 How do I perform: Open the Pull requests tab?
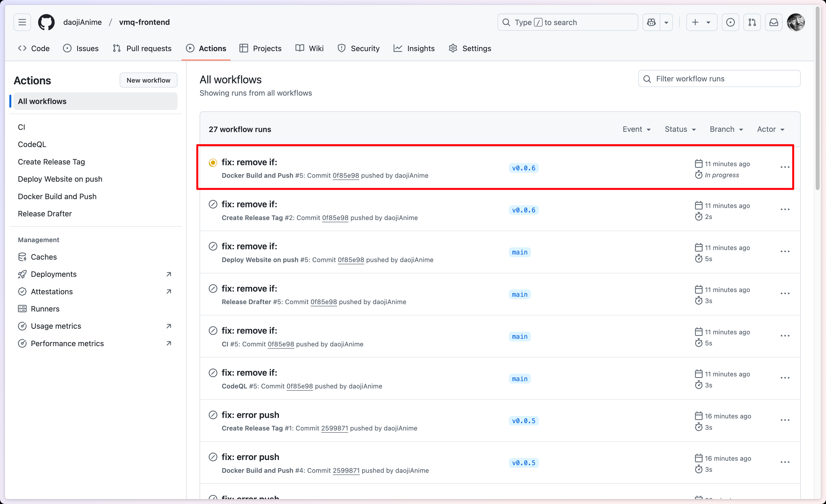[x=142, y=48]
